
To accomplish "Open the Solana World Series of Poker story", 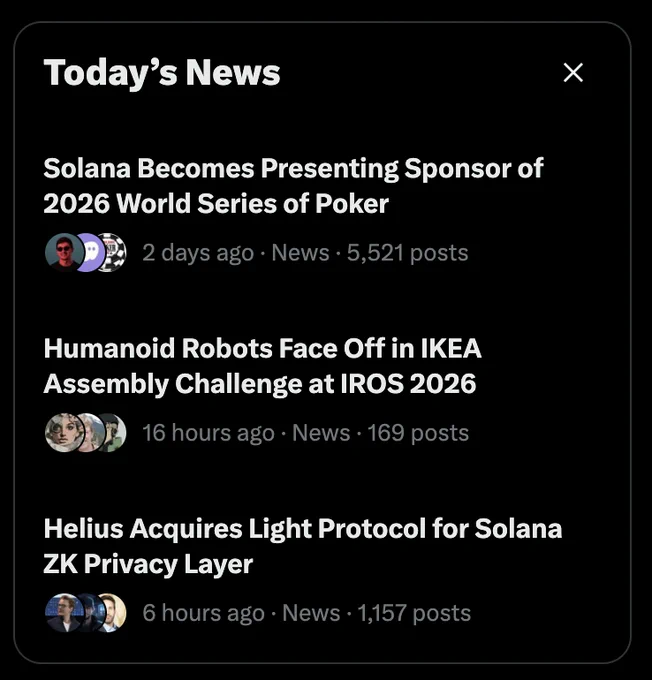I will coord(293,186).
